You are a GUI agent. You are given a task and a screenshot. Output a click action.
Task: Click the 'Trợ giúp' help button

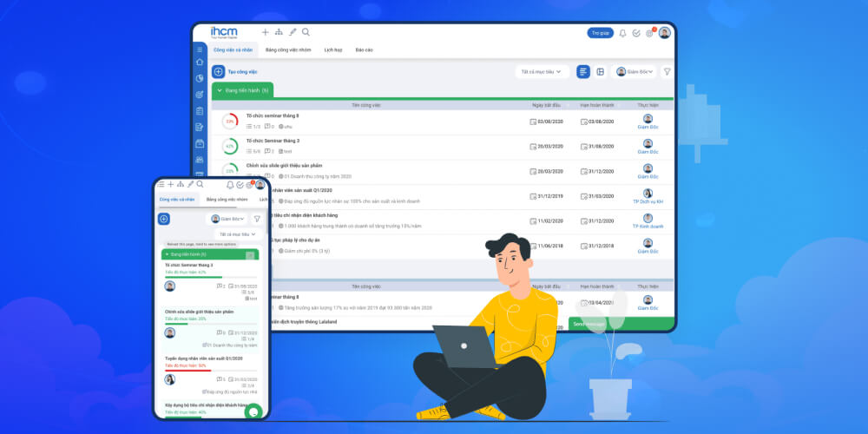(x=600, y=33)
